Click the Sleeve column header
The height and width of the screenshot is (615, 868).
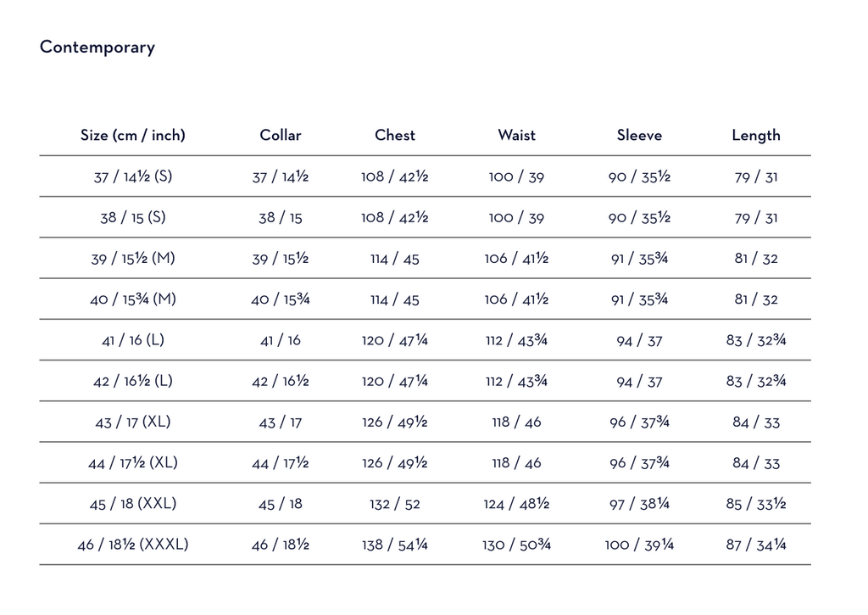639,135
